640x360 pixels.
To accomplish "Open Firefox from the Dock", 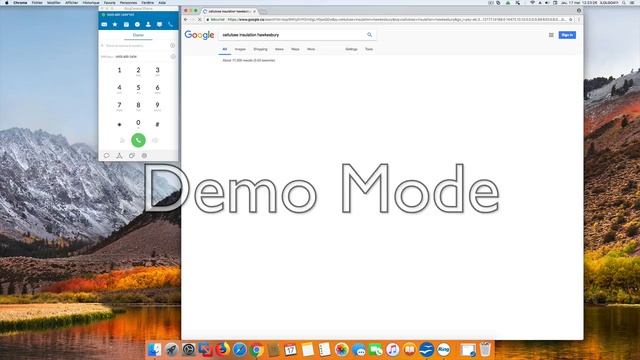I will 222,350.
